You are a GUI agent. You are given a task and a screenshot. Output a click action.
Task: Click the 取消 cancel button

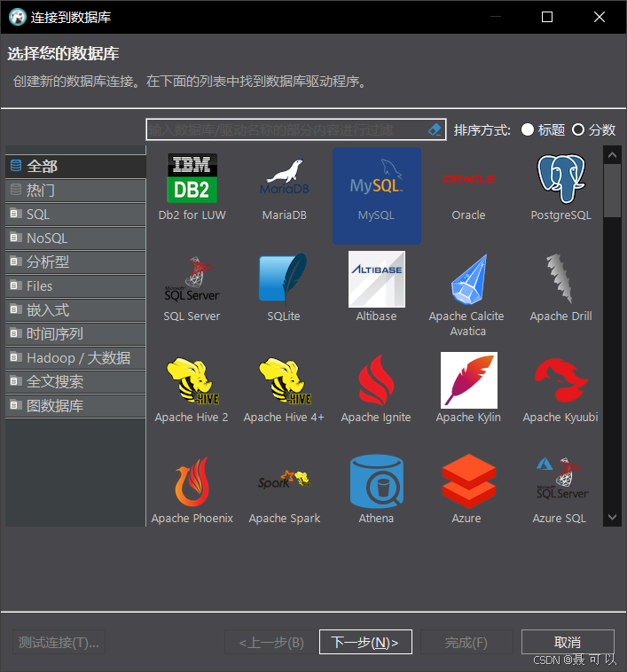point(568,642)
